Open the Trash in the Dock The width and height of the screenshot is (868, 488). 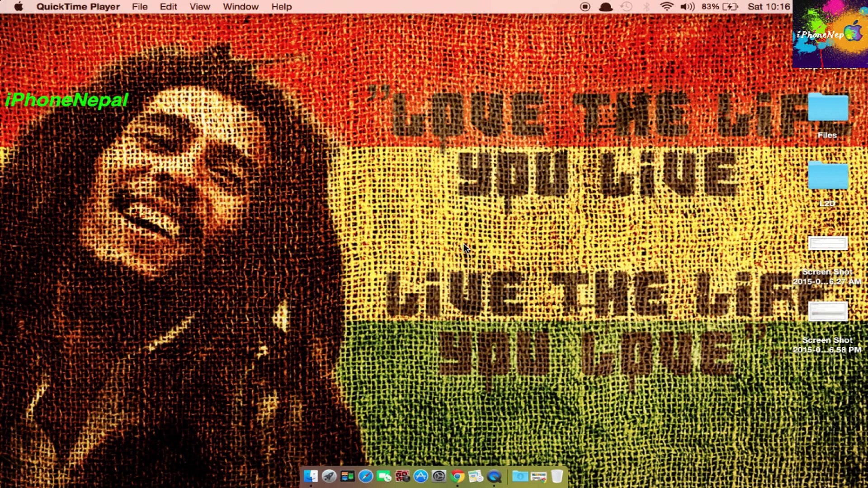click(x=557, y=476)
